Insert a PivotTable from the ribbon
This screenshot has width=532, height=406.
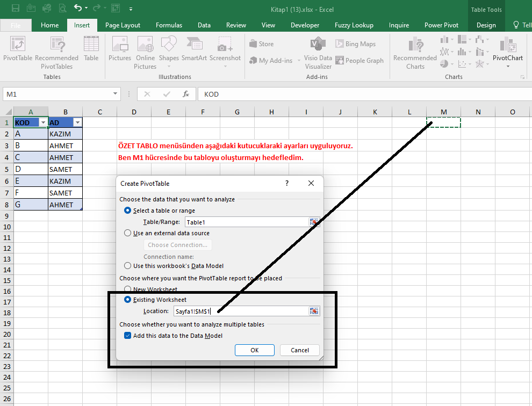pyautogui.click(x=18, y=49)
